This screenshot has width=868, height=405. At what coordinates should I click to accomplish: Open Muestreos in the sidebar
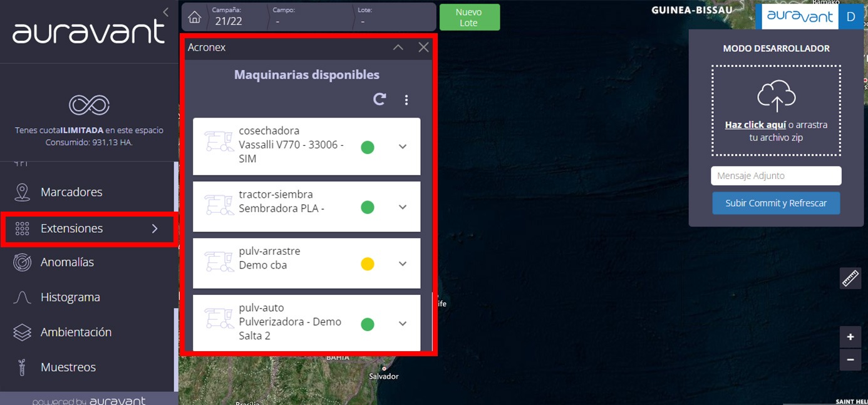[x=88, y=367]
